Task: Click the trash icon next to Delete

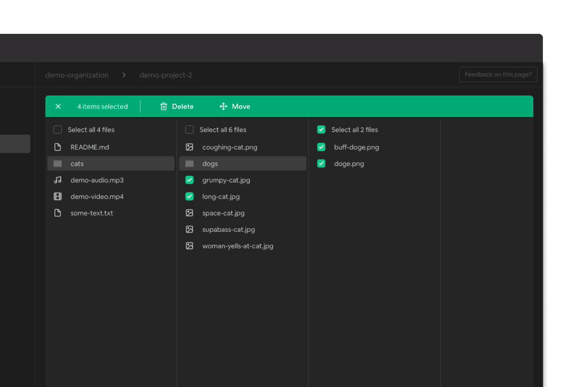Action: [x=164, y=106]
